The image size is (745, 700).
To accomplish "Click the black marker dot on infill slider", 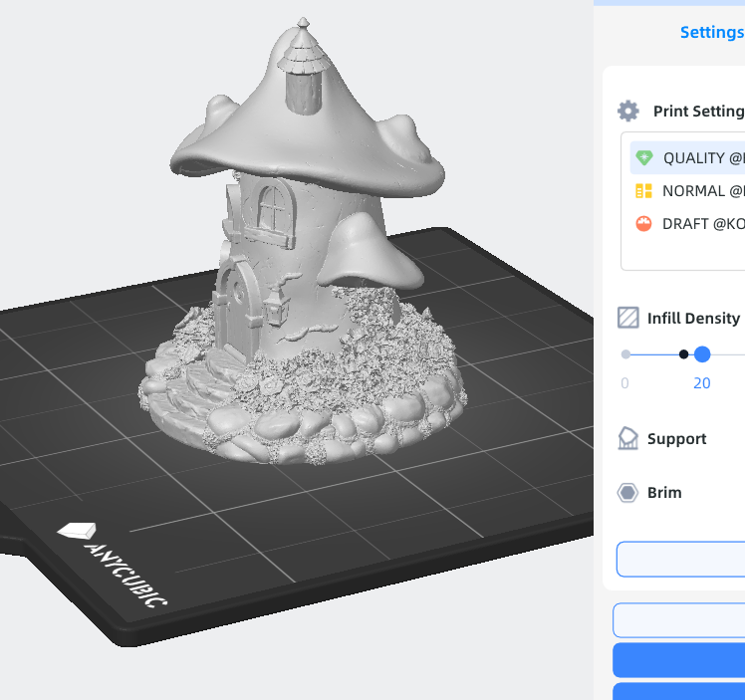I will point(683,354).
